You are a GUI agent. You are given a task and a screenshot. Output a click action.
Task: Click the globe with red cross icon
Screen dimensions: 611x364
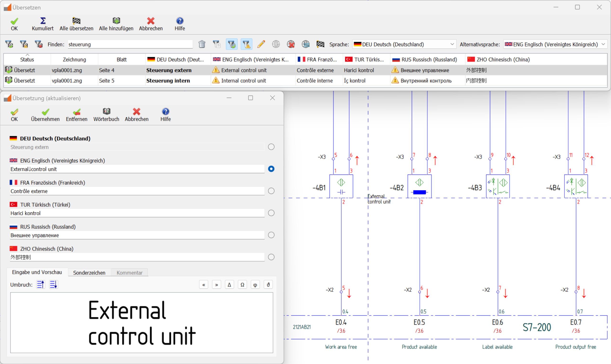[291, 44]
